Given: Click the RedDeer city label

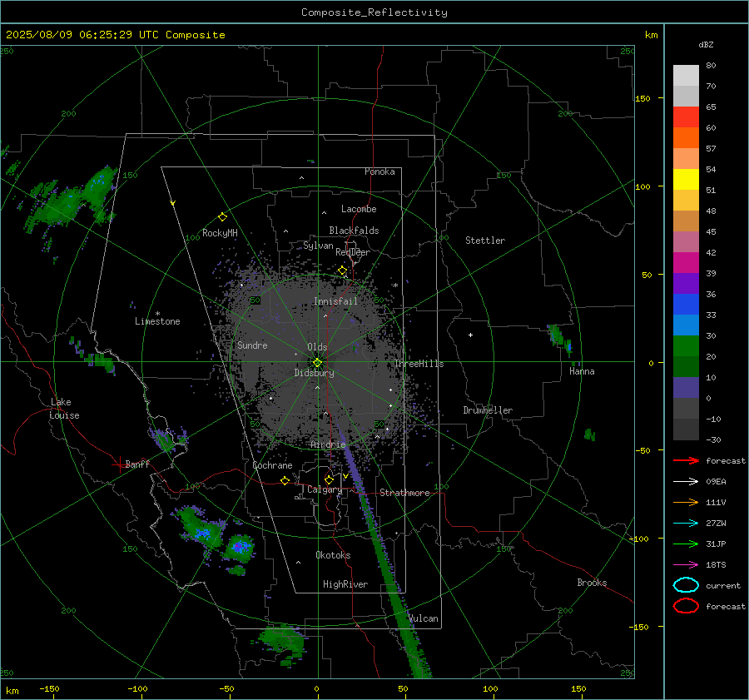Looking at the screenshot, I should 353,252.
